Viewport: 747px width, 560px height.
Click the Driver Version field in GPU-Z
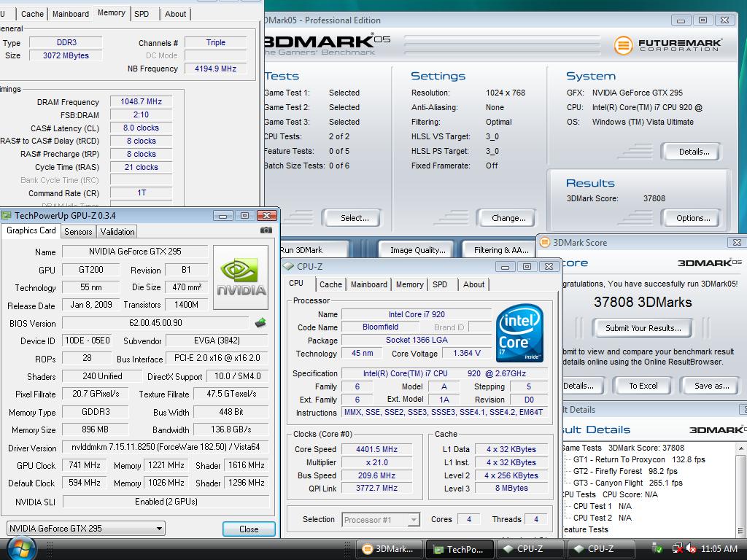point(166,447)
